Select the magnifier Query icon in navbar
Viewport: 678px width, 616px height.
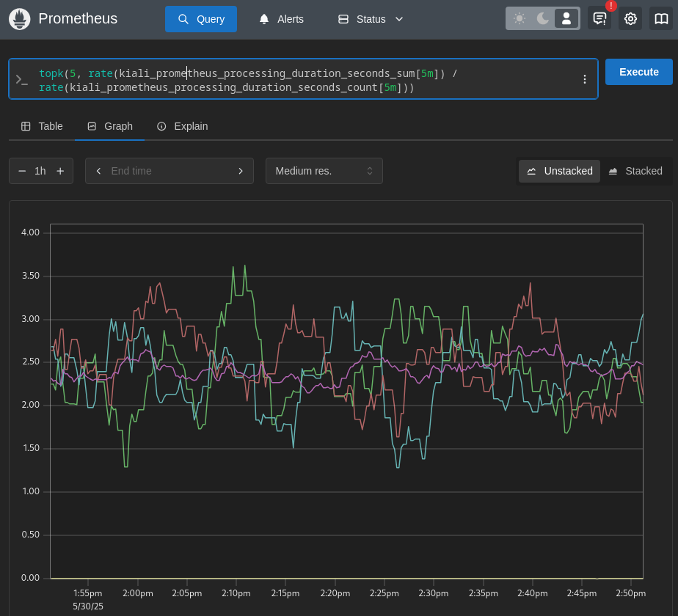point(183,18)
